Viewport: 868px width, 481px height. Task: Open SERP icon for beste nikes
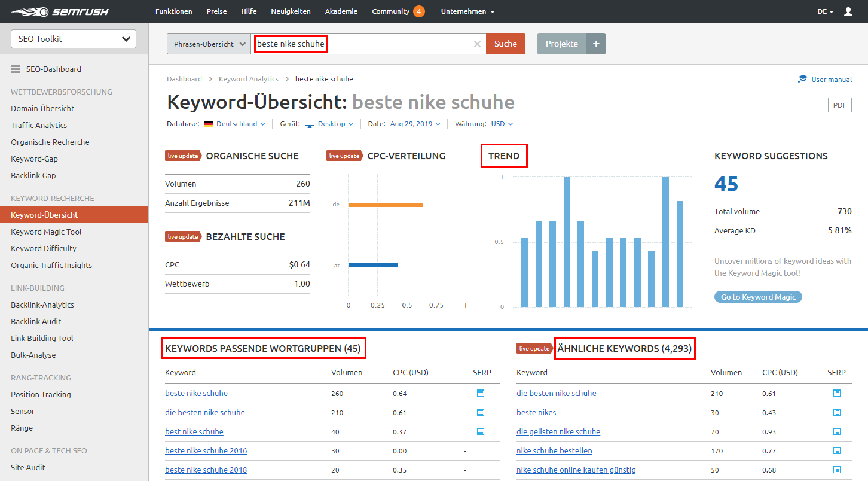coord(837,412)
